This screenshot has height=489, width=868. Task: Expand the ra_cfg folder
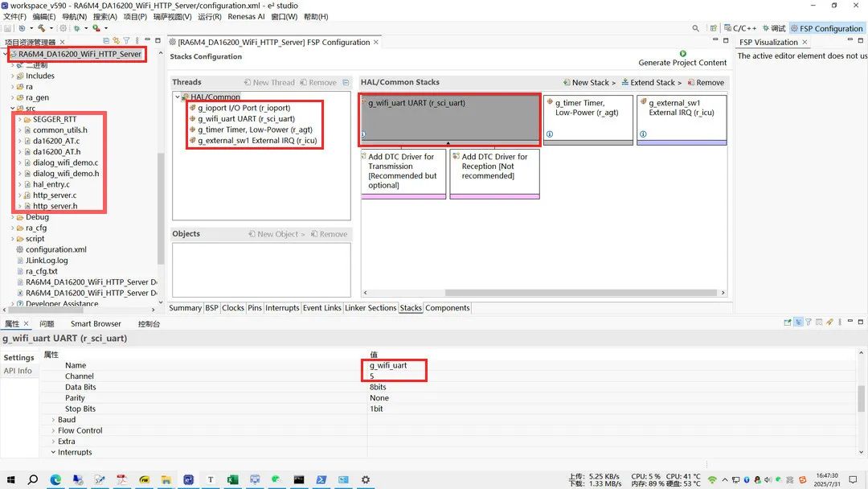(13, 228)
